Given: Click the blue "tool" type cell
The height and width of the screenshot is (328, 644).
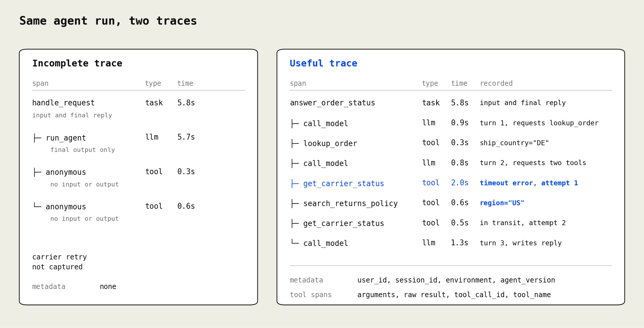Looking at the screenshot, I should (x=430, y=183).
